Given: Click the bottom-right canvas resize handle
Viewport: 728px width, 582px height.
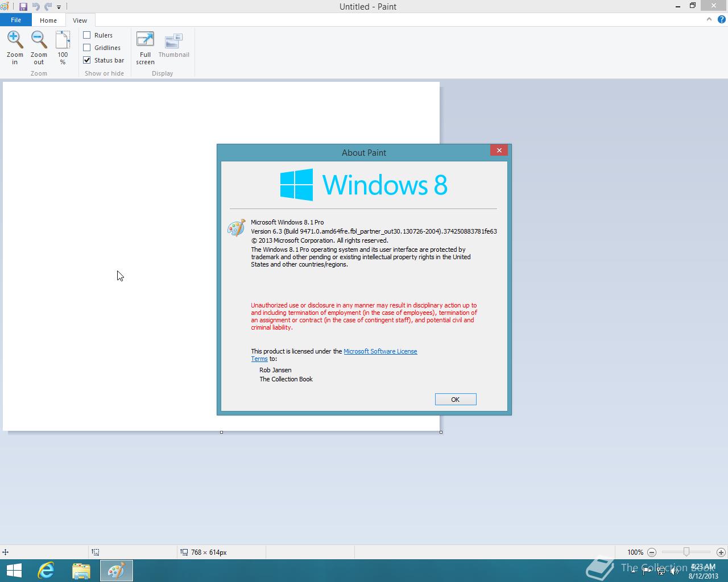Looking at the screenshot, I should [x=441, y=432].
